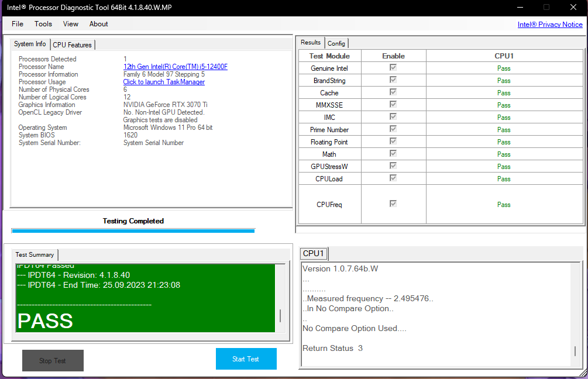The image size is (588, 379).
Task: Select the Test Summary tab
Action: click(35, 254)
